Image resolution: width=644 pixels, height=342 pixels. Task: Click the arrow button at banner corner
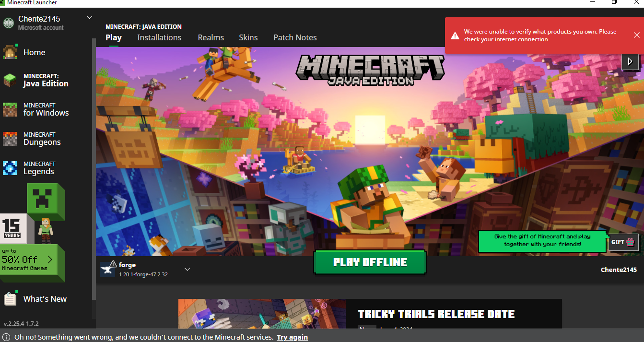click(631, 61)
